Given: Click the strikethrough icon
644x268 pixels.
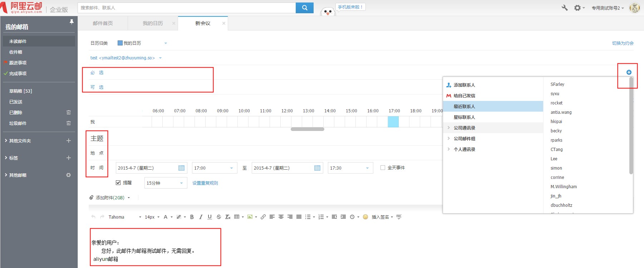Looking at the screenshot, I should coord(219,217).
